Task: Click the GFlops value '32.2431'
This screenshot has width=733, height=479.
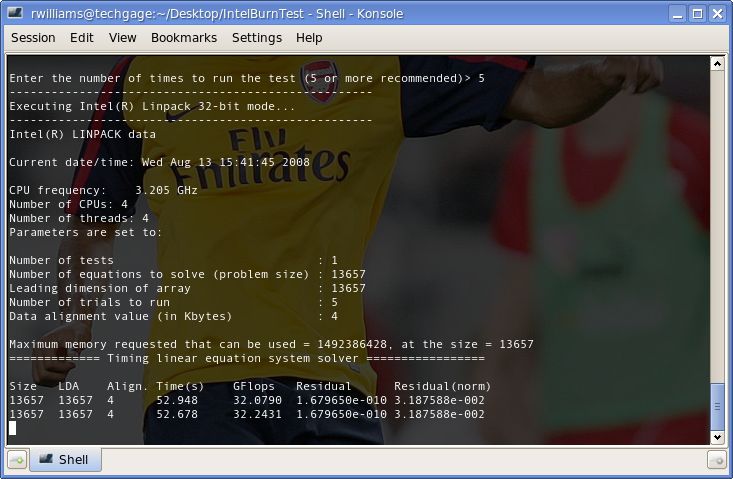Action: coord(258,415)
